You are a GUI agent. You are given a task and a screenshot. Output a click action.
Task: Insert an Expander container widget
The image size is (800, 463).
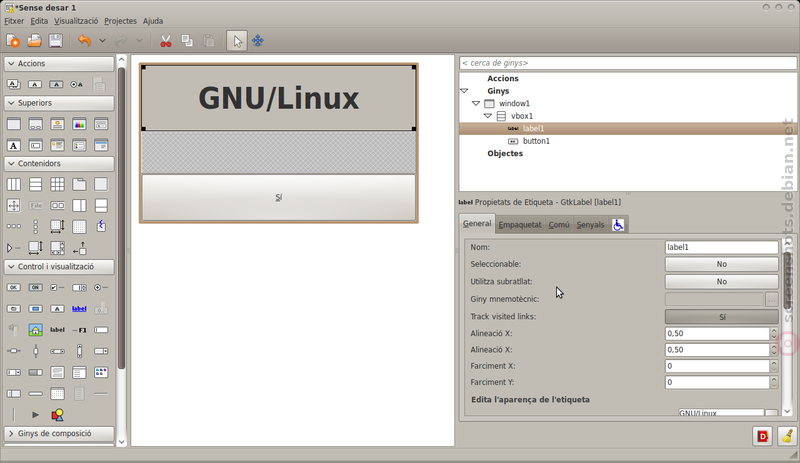click(14, 249)
